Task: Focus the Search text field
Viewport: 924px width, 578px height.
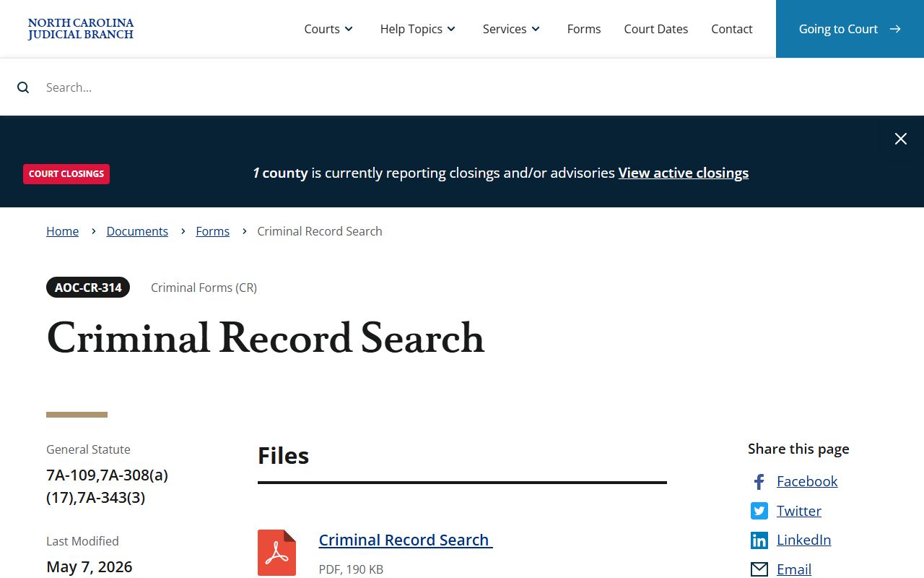Action: pyautogui.click(x=462, y=87)
